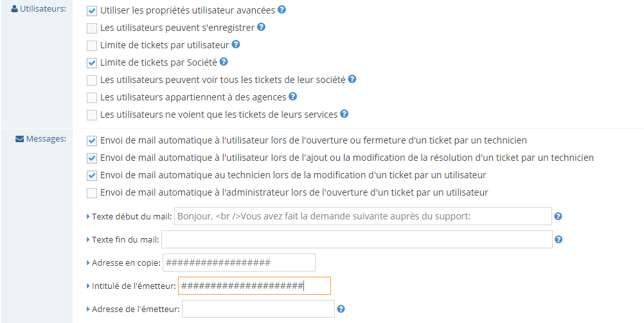Viewport: 644px width, 323px height.
Task: Open help for viewing all company tickets
Action: 352,80
